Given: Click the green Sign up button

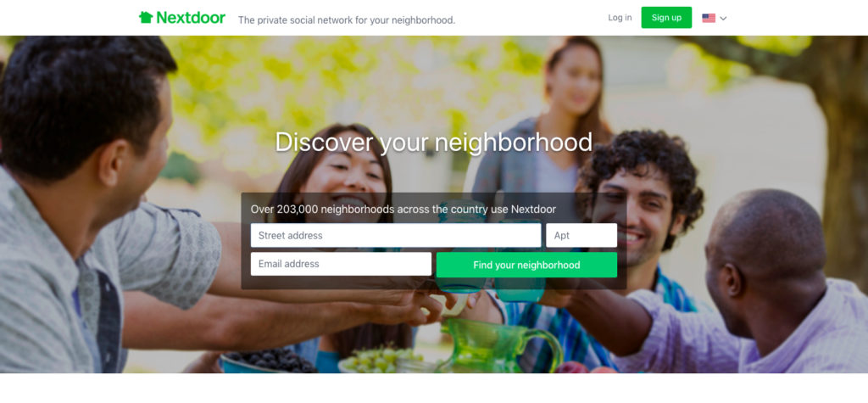Looking at the screenshot, I should click(x=666, y=17).
